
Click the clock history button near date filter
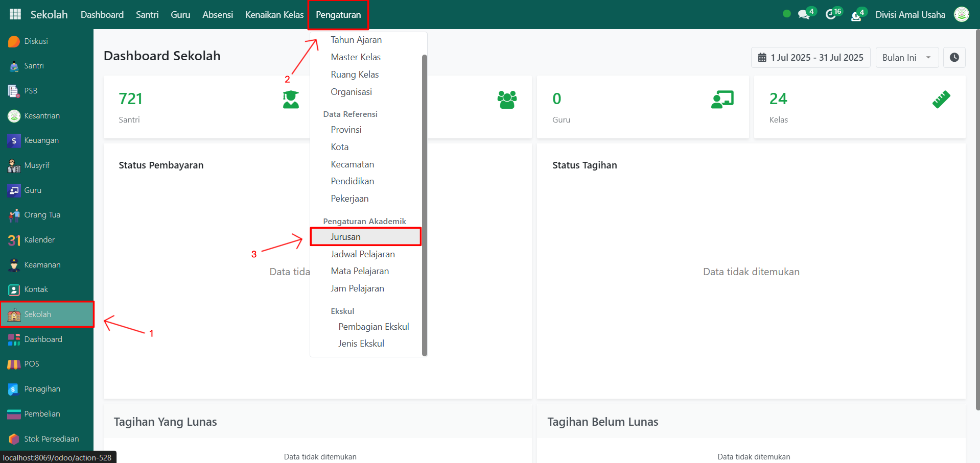(954, 58)
